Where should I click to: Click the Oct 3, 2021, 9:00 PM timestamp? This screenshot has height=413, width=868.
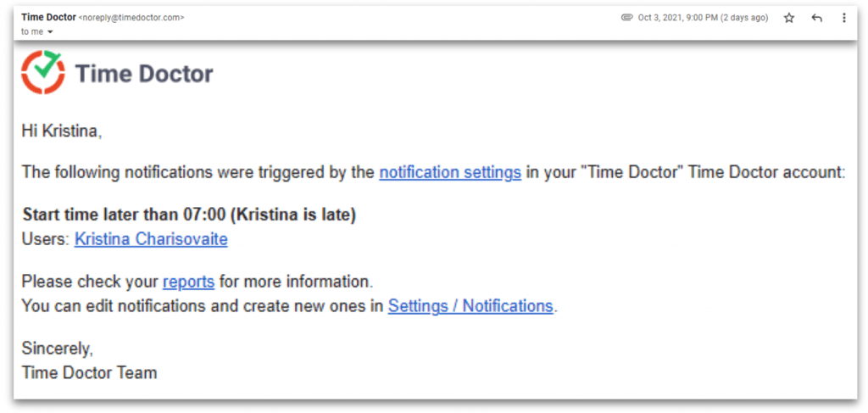coord(703,18)
